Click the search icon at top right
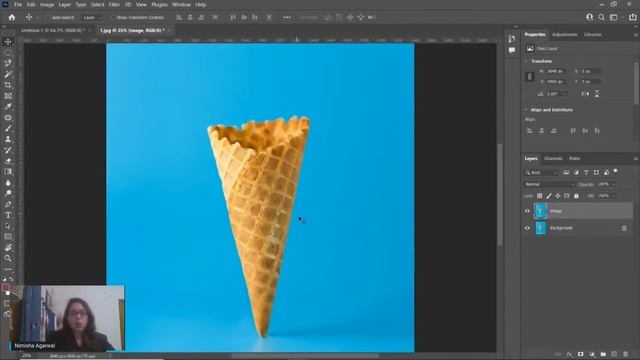Screen dimensions: 640x360 point(601,18)
